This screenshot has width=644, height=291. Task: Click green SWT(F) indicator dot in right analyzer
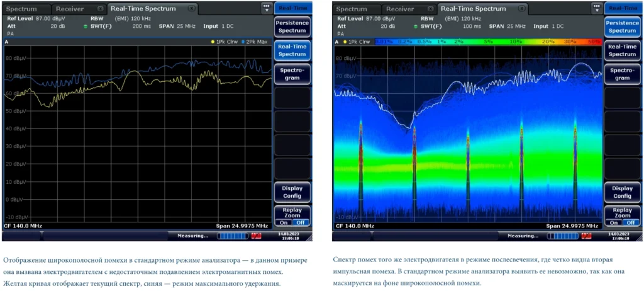416,26
